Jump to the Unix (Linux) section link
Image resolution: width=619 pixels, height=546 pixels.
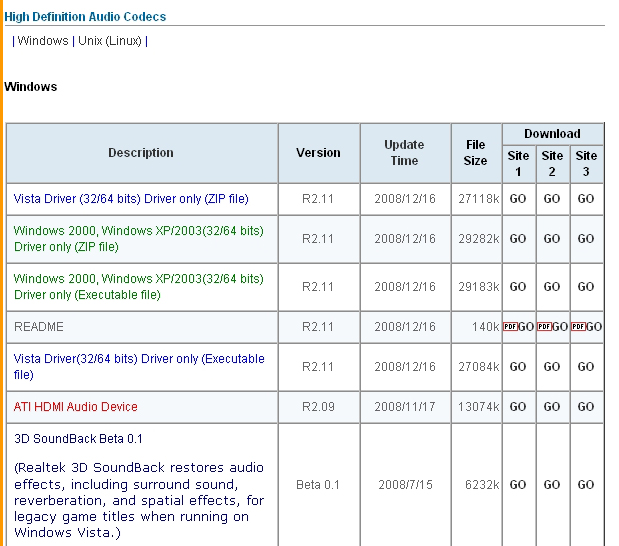tap(110, 41)
